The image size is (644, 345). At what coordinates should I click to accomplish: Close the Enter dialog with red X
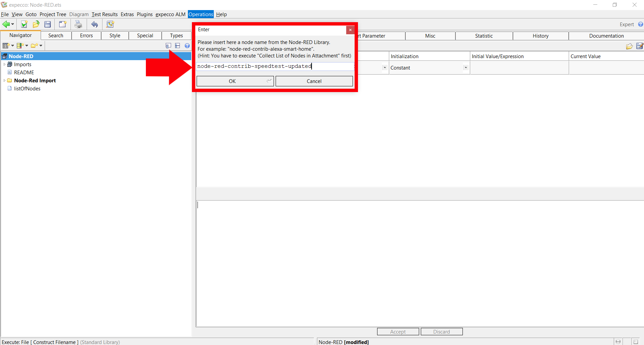(x=350, y=30)
